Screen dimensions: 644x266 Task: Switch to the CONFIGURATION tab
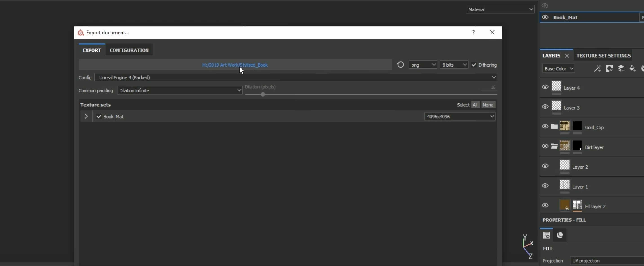click(129, 50)
